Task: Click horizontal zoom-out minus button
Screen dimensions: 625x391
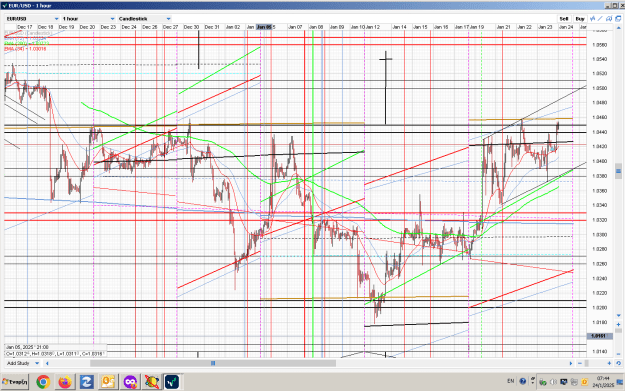Action: [x=580, y=363]
